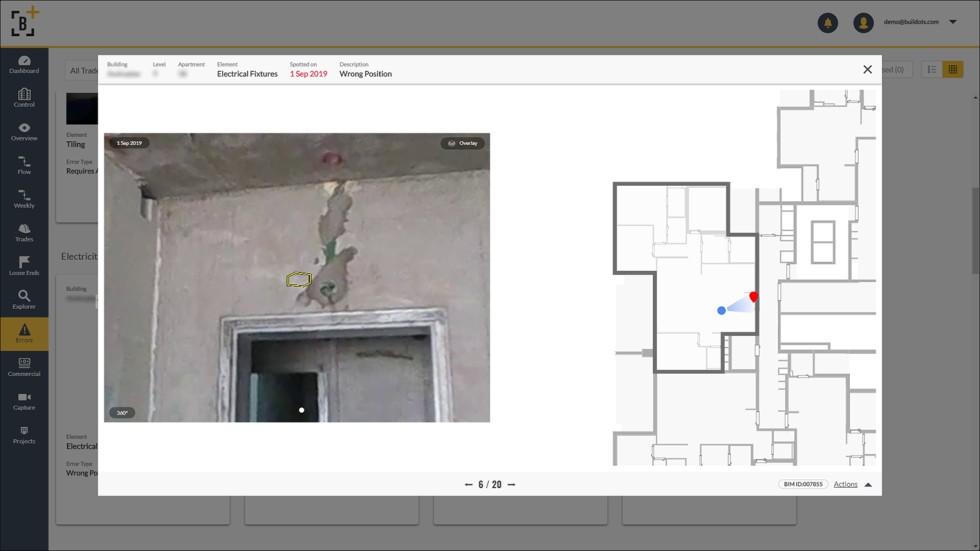Image resolution: width=980 pixels, height=551 pixels.
Task: Open the Control section
Action: click(x=24, y=98)
